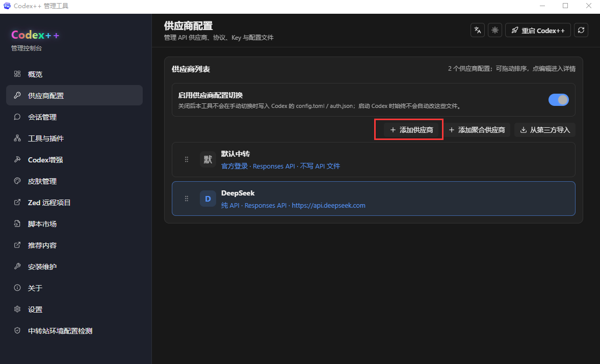Image resolution: width=600 pixels, height=364 pixels.
Task: Click the 重启 Codex++ button
Action: (538, 30)
